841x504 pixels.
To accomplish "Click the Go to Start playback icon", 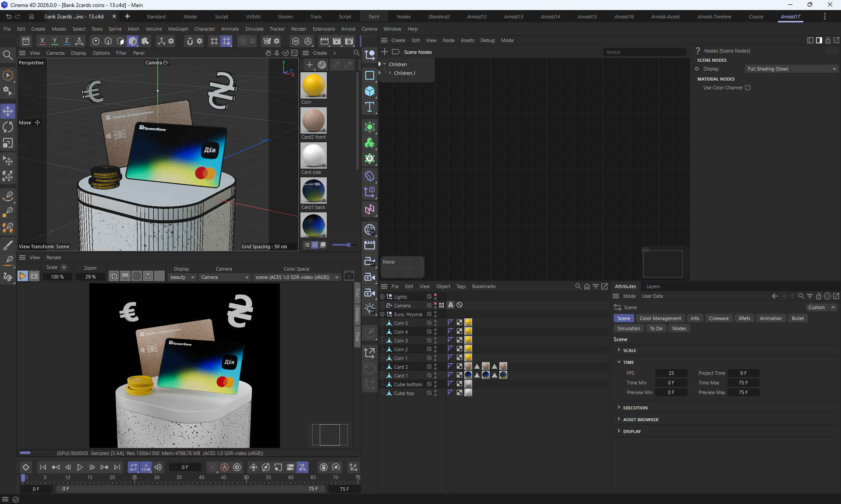I will pos(43,467).
